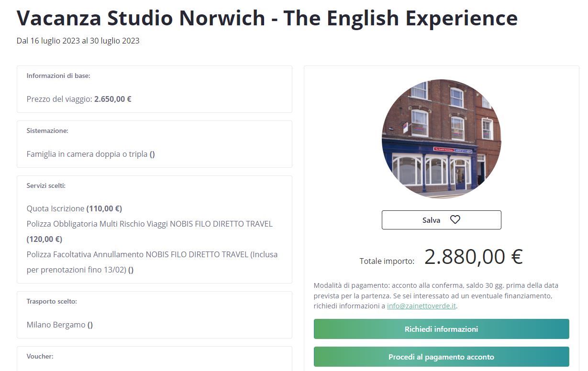Select the Polizza Facoltativa Annullamento entry
This screenshot has height=371, width=588.
152,254
